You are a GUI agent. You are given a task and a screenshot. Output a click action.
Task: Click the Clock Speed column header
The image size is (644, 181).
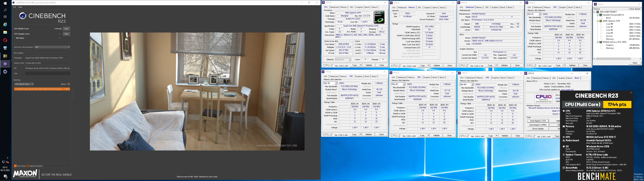[635, 9]
